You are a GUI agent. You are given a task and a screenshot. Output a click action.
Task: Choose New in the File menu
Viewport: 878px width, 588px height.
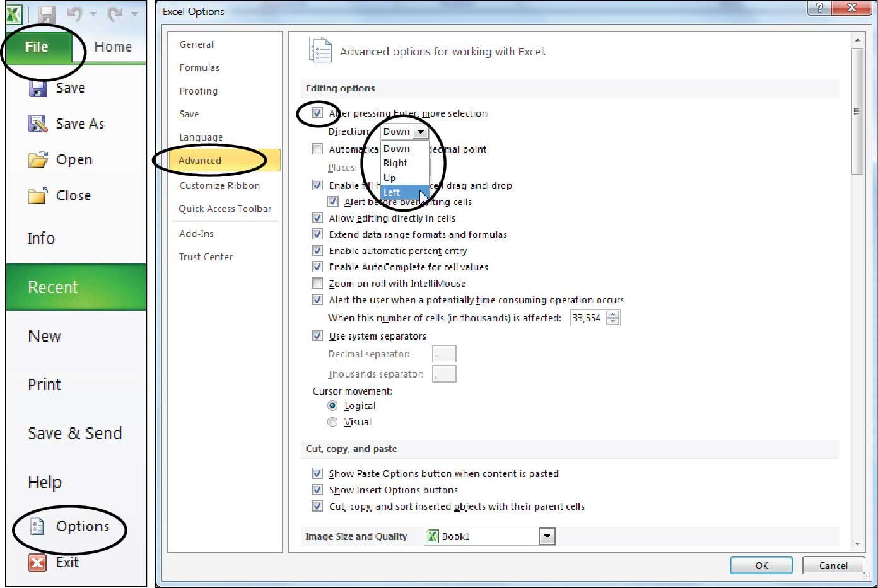pyautogui.click(x=45, y=336)
